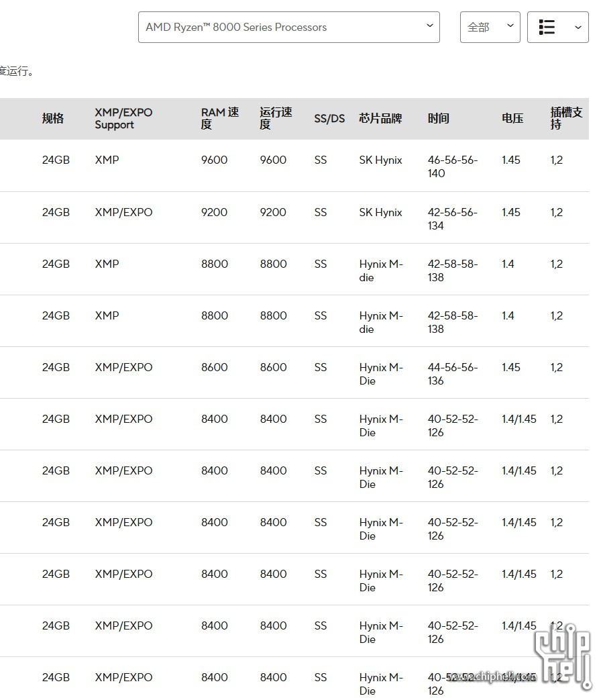Select the timing cell 42-56-56-134
This screenshot has height=700, width=601.
pyautogui.click(x=452, y=219)
